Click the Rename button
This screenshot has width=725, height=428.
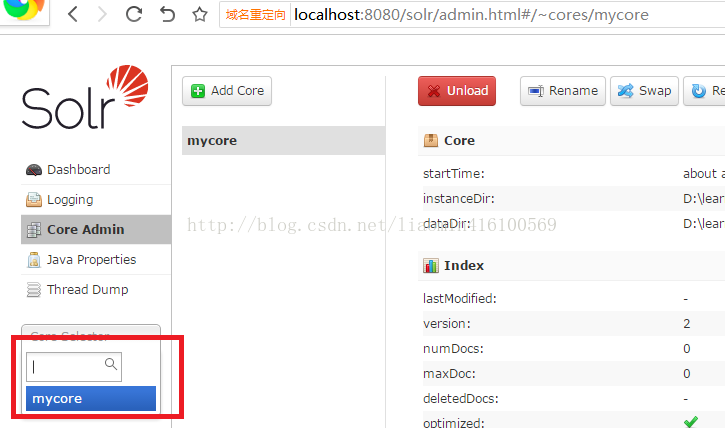[x=563, y=91]
